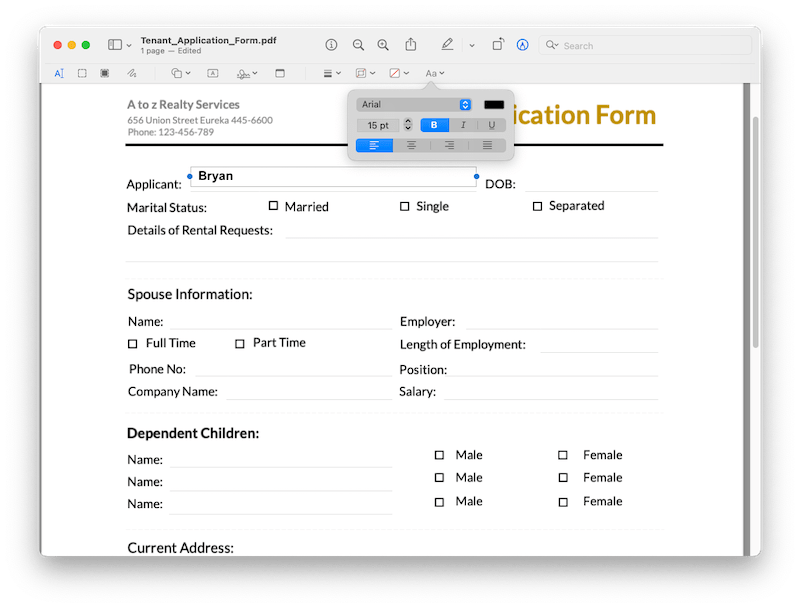Viewport: 800px width, 608px height.
Task: Click the vertical scrollbar thumb
Action: (756, 232)
